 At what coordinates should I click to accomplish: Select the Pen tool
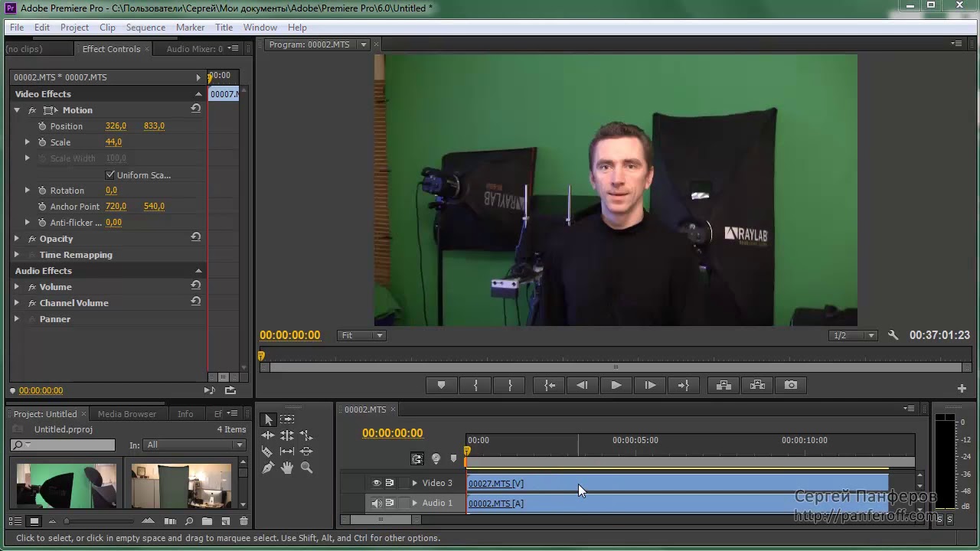[268, 468]
